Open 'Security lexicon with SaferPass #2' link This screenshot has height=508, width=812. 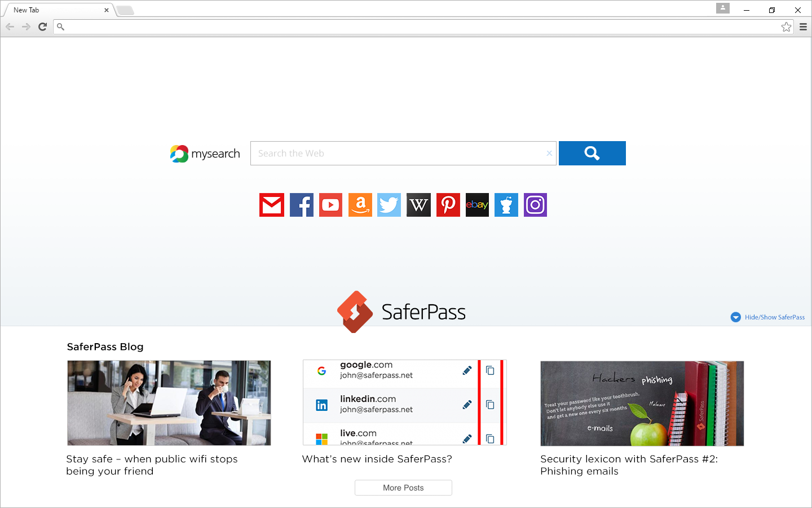[629, 465]
